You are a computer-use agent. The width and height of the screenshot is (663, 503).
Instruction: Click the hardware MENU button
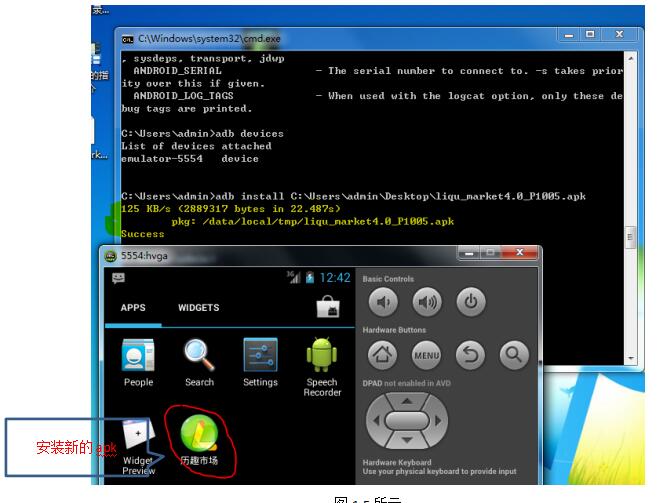(x=426, y=355)
